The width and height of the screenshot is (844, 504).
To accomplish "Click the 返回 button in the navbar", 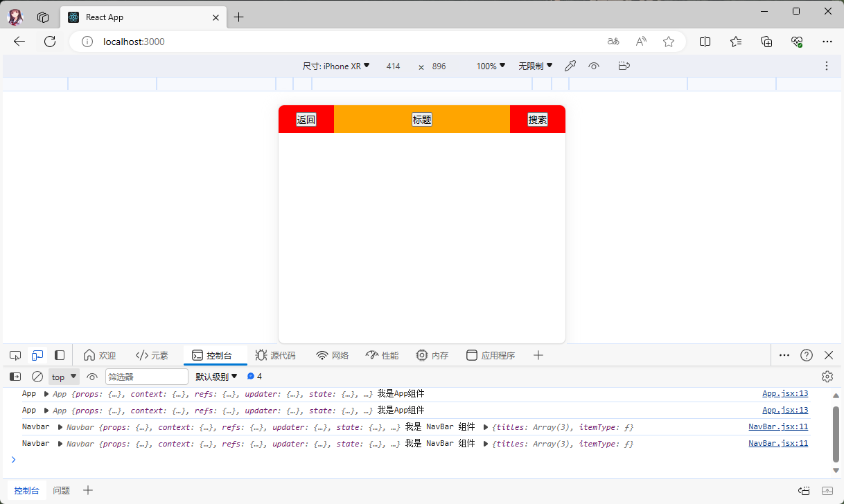I will 306,120.
